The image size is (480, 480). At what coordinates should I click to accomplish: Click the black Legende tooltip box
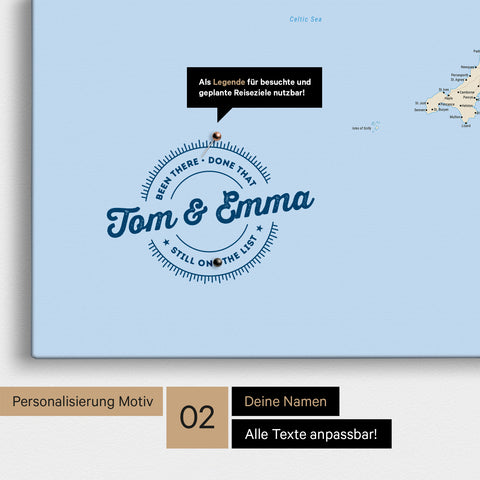(254, 87)
